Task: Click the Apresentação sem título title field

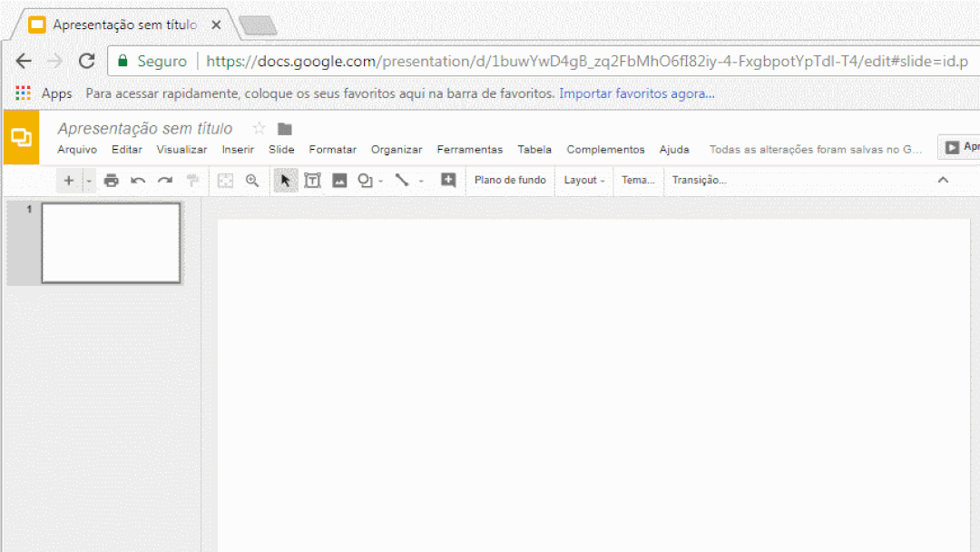Action: [x=145, y=129]
